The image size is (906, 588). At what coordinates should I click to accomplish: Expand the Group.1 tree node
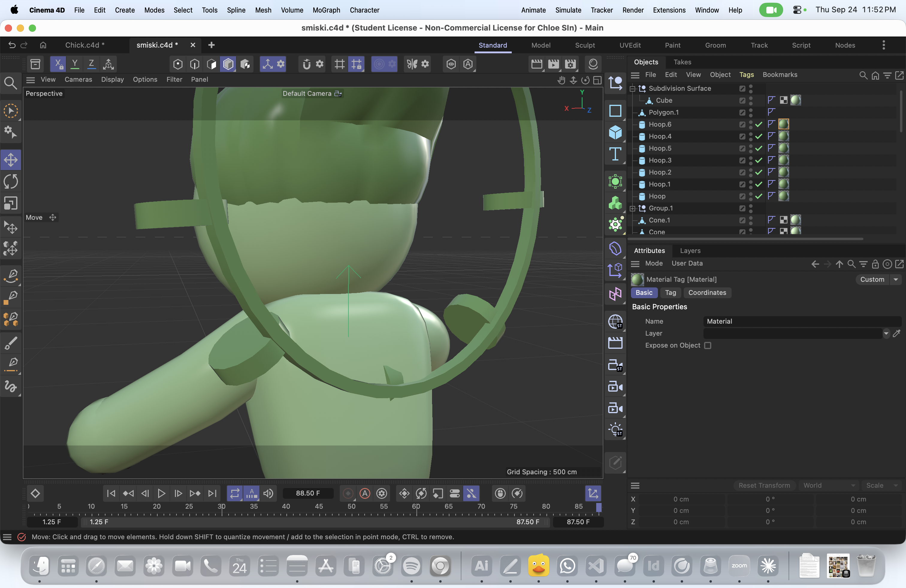pos(633,208)
